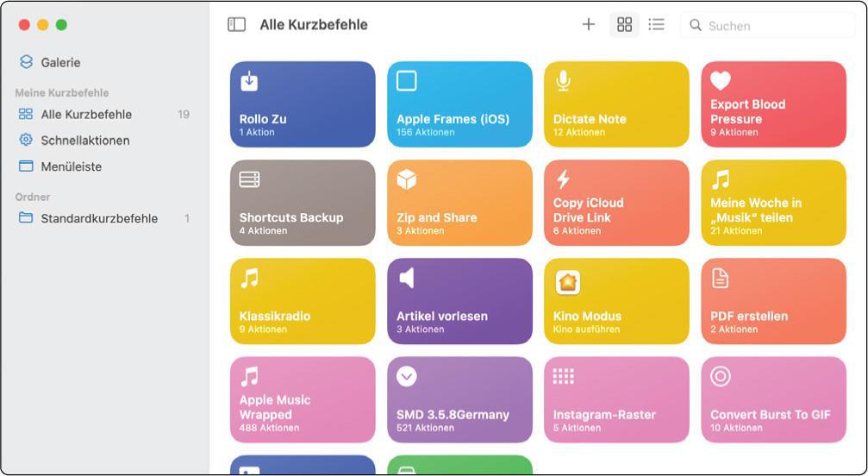Screen dimensions: 868x476
Task: Click the target icon on Convert Burst To GIF
Action: pos(721,376)
